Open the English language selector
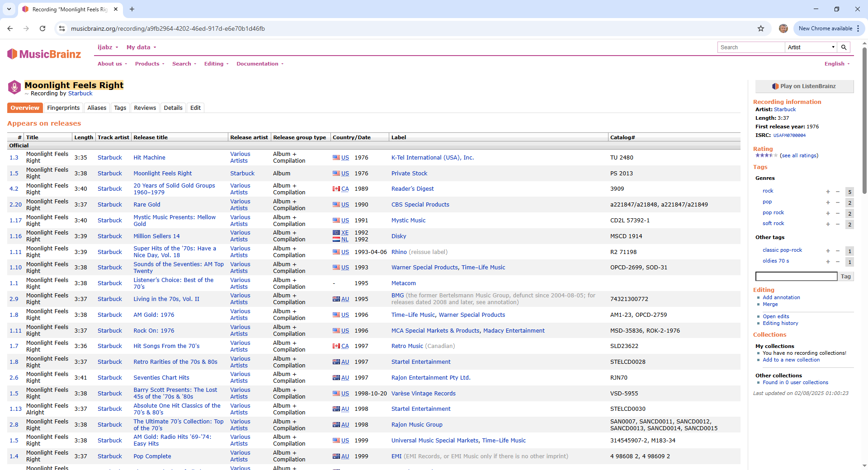 point(837,64)
